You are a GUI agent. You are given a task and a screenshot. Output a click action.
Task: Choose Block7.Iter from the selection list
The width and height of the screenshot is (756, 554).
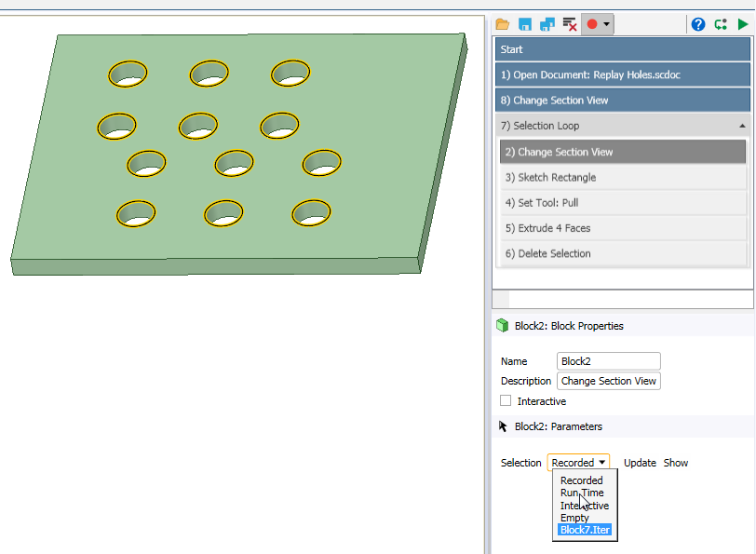click(x=585, y=530)
